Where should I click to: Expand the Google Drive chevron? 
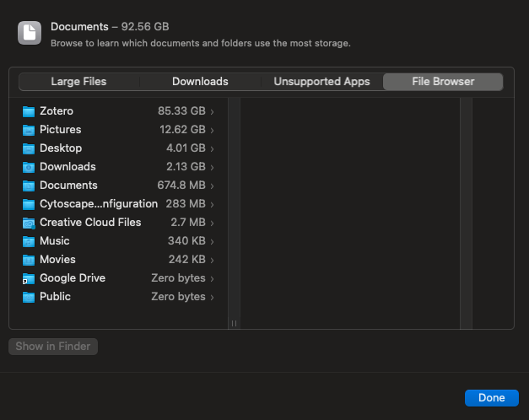click(x=213, y=278)
